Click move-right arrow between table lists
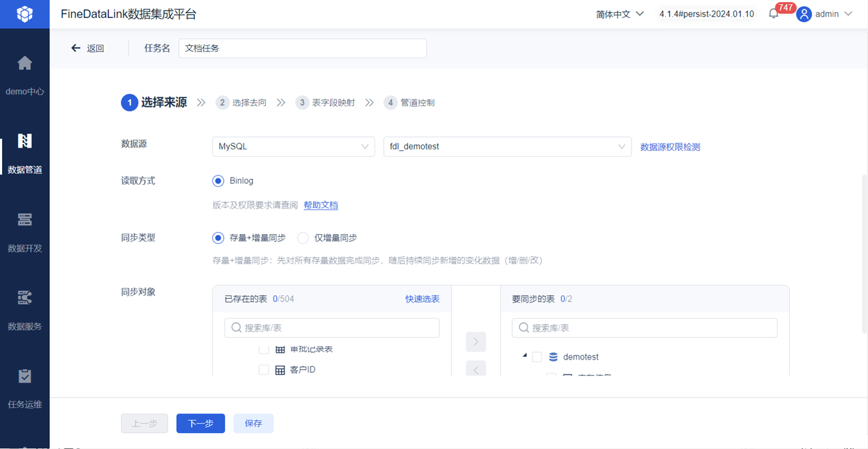The height and width of the screenshot is (449, 868). point(475,342)
